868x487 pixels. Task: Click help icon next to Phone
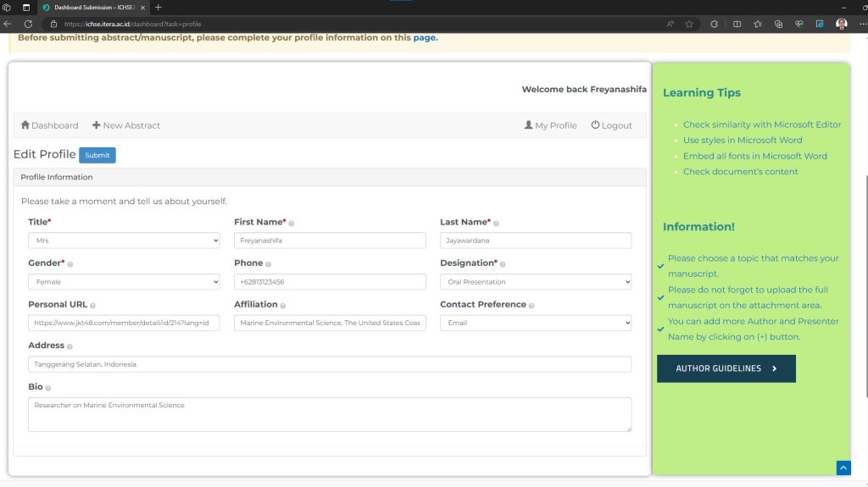coord(268,264)
